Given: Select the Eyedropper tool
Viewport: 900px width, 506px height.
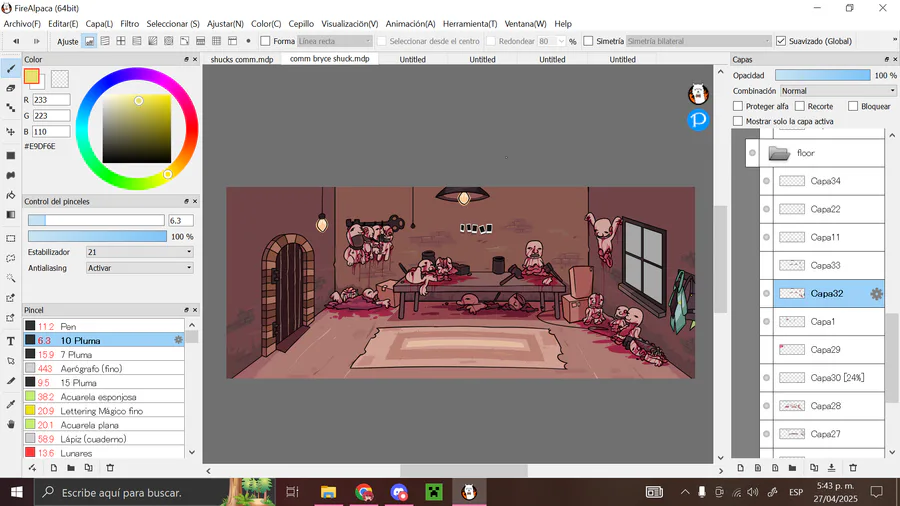Looking at the screenshot, I should tap(10, 404).
